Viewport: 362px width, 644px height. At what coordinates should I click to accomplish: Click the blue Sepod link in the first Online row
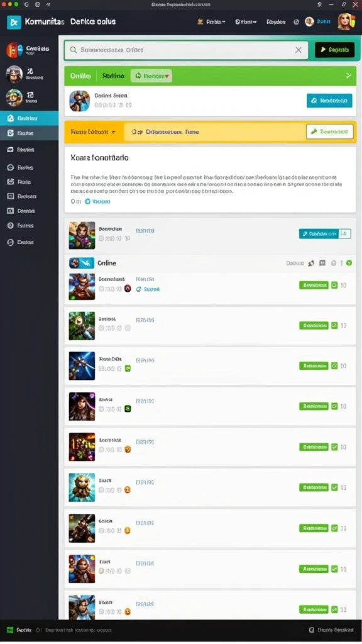tap(148, 289)
